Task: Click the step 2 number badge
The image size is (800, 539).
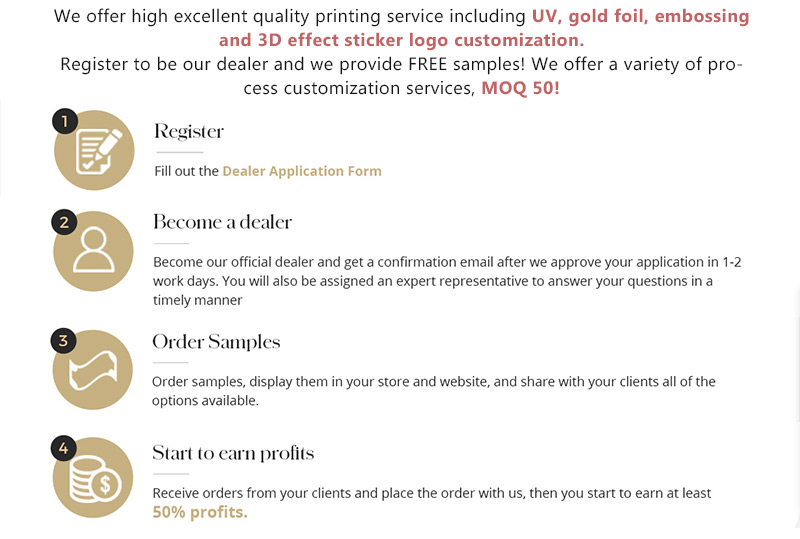Action: point(64,223)
